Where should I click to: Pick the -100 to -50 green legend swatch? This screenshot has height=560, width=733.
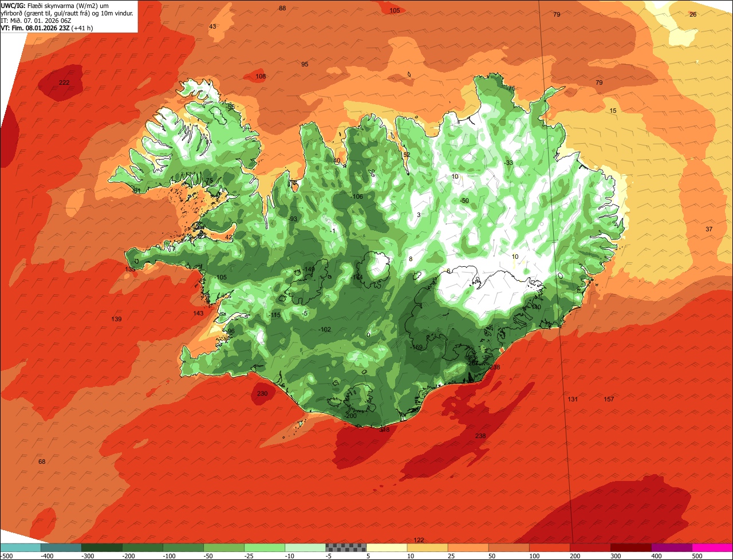(x=183, y=547)
